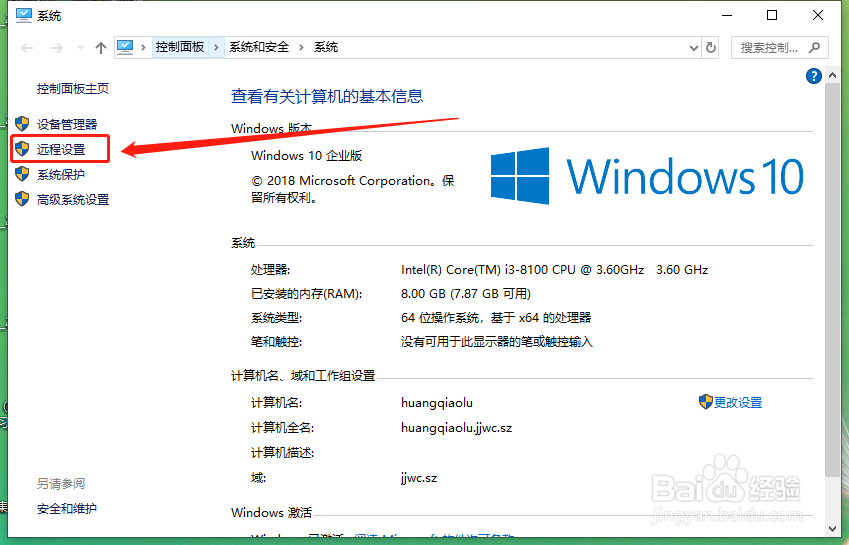
Task: Minimize the 系统 window
Action: pos(727,15)
